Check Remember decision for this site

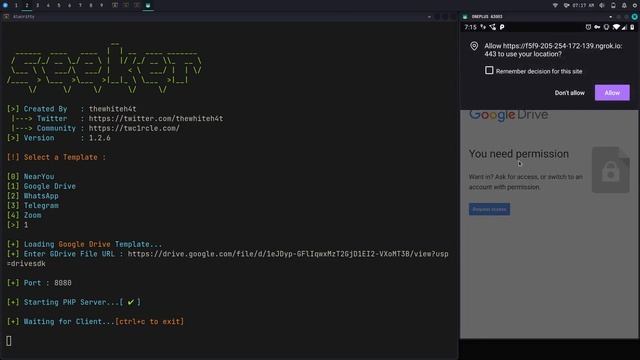(x=489, y=70)
